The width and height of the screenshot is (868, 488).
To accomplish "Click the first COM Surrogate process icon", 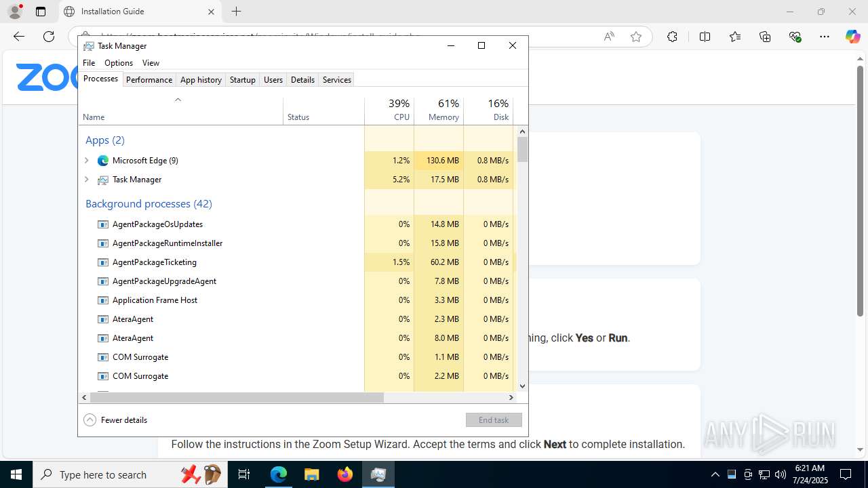I will 103,357.
